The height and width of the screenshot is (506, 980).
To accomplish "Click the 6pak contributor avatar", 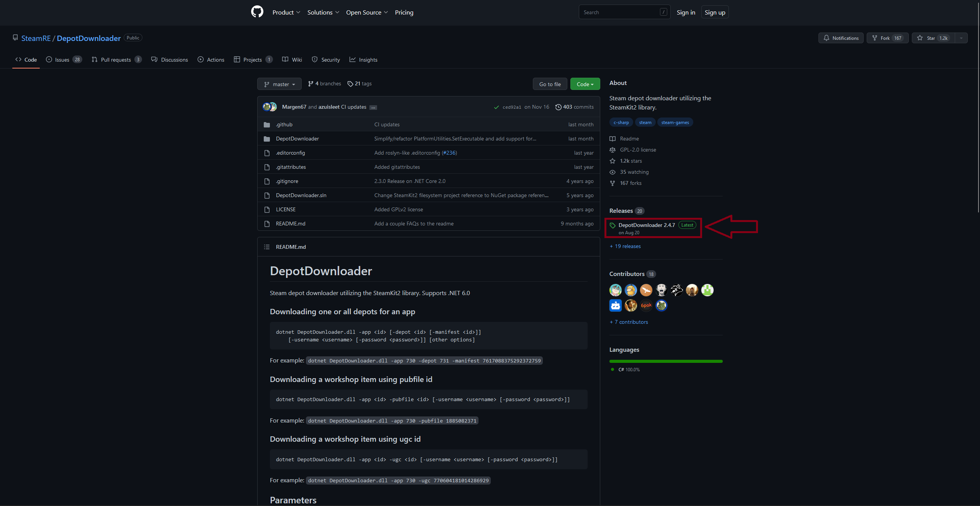I will pyautogui.click(x=646, y=305).
